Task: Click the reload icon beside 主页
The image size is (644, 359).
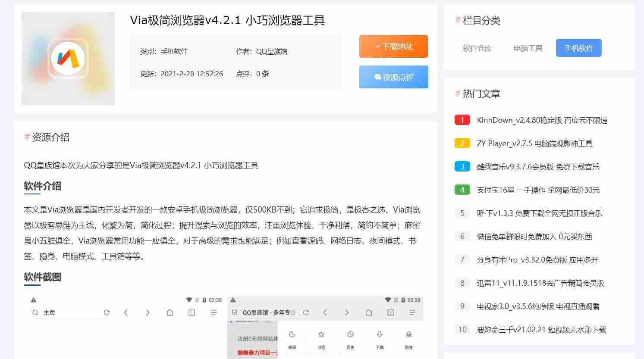Action: (107, 312)
